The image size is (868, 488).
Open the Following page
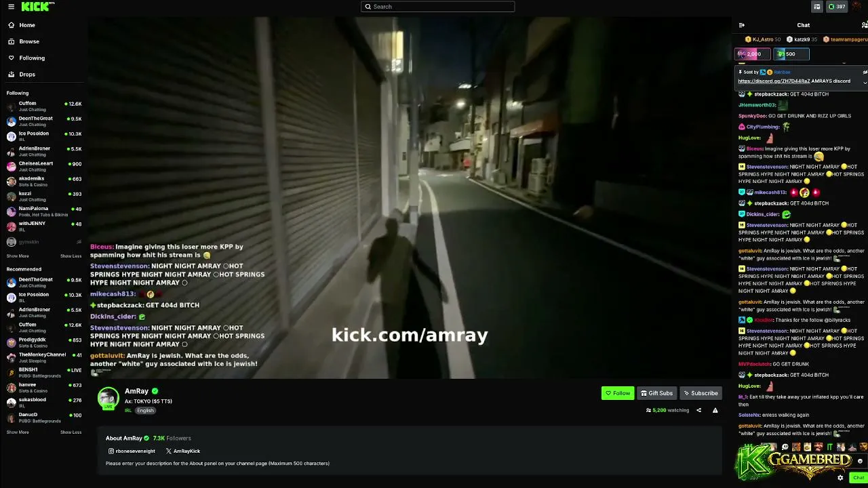(x=32, y=58)
